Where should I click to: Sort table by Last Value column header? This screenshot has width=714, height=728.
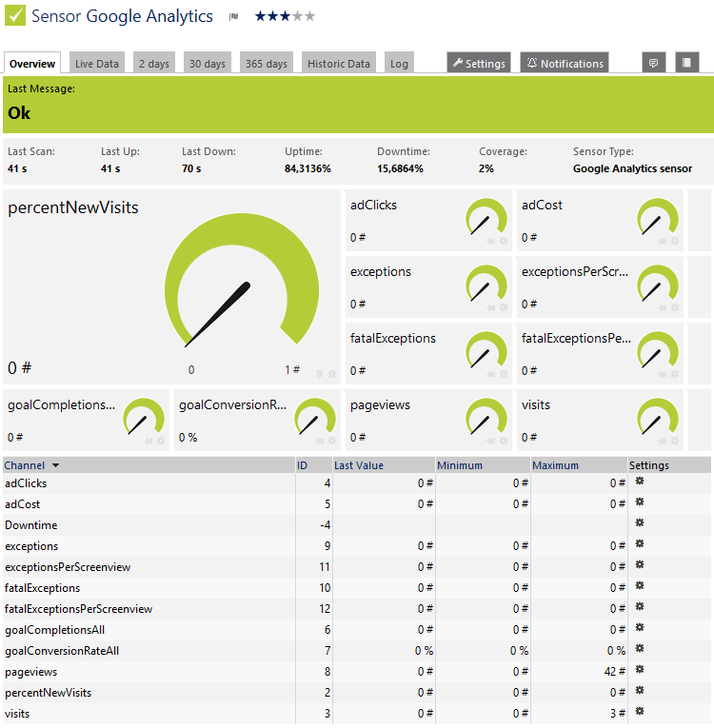click(x=359, y=465)
